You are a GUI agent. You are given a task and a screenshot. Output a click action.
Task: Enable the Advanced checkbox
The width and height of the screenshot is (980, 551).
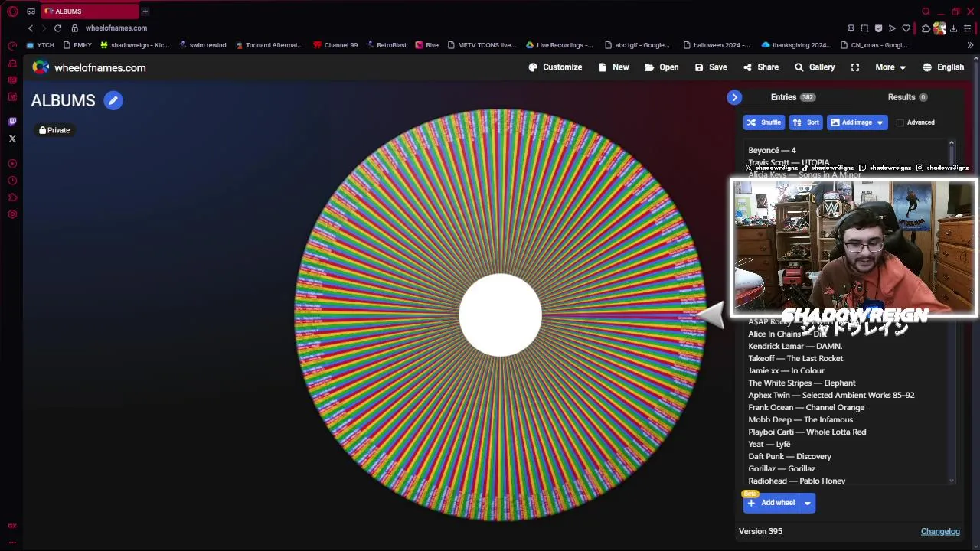(x=900, y=122)
